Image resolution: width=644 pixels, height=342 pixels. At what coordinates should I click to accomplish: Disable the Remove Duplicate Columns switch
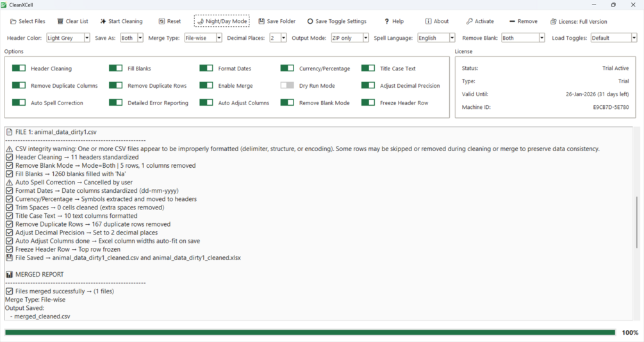(19, 85)
